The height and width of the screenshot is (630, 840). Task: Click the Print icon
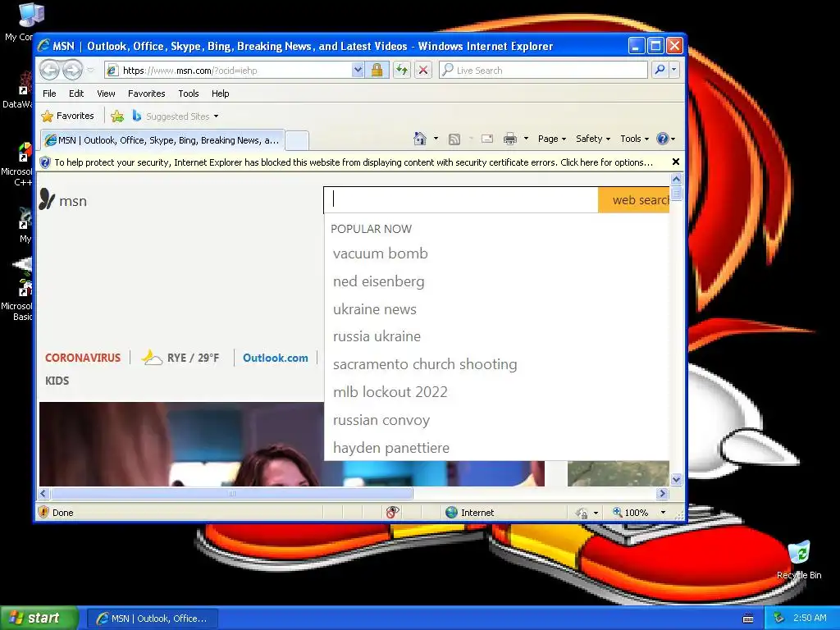[x=510, y=139]
